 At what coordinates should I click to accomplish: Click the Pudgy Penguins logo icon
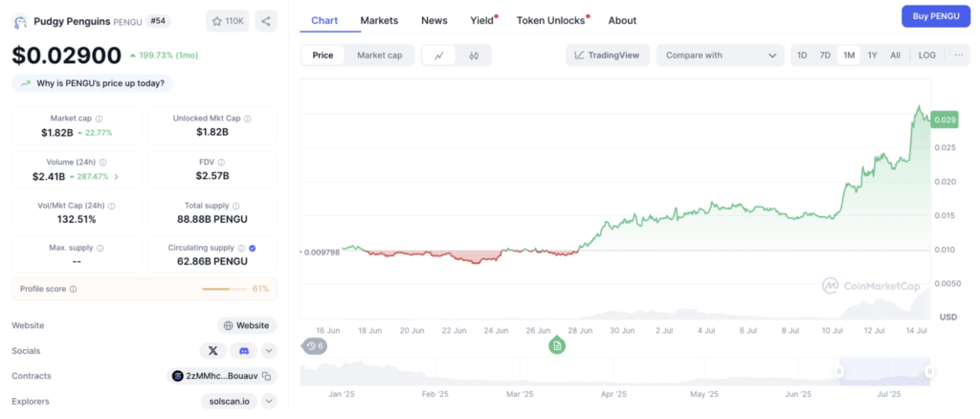tap(20, 22)
